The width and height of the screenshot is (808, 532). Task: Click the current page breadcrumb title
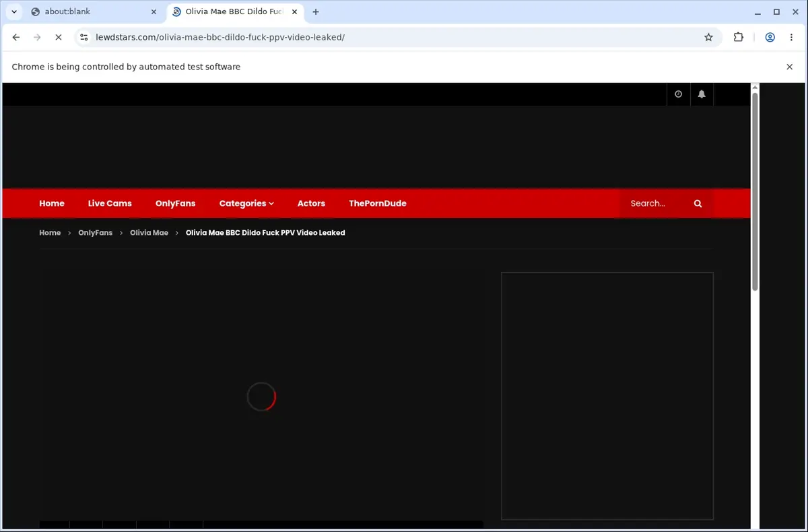click(265, 232)
